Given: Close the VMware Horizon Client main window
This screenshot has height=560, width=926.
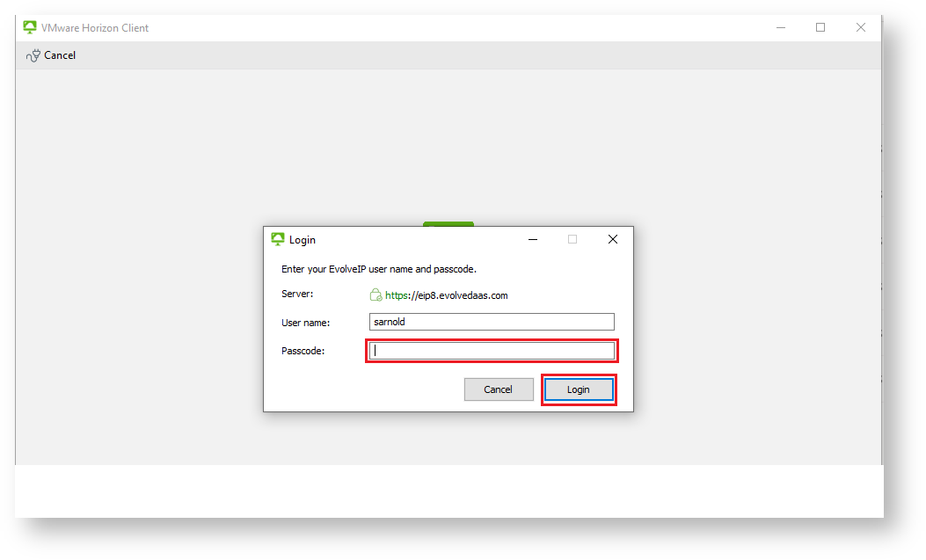Looking at the screenshot, I should 861,27.
